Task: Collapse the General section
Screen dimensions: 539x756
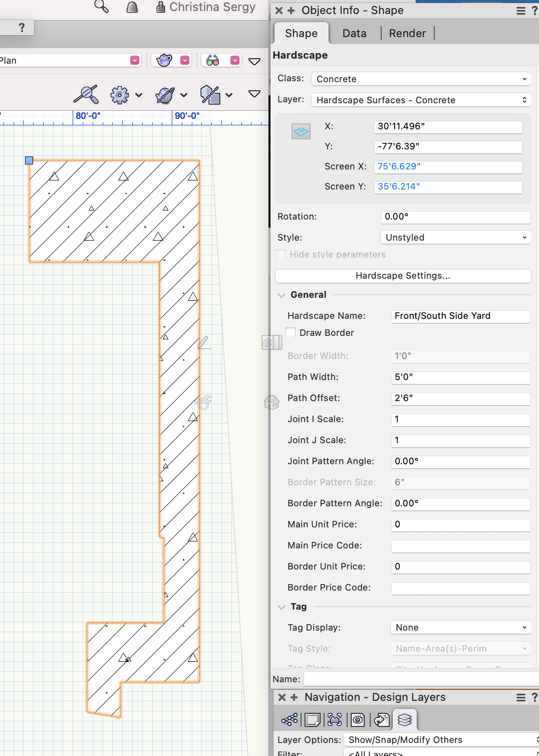Action: click(x=282, y=295)
